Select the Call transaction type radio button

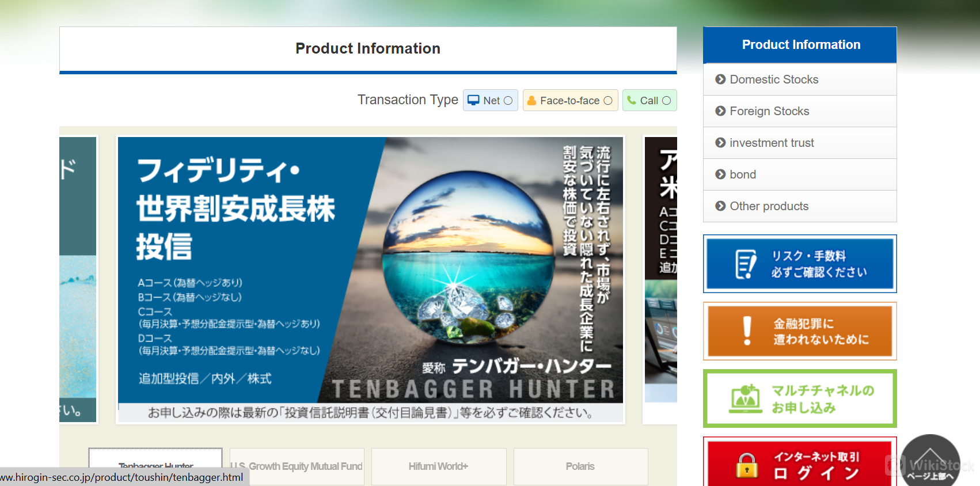coord(666,101)
